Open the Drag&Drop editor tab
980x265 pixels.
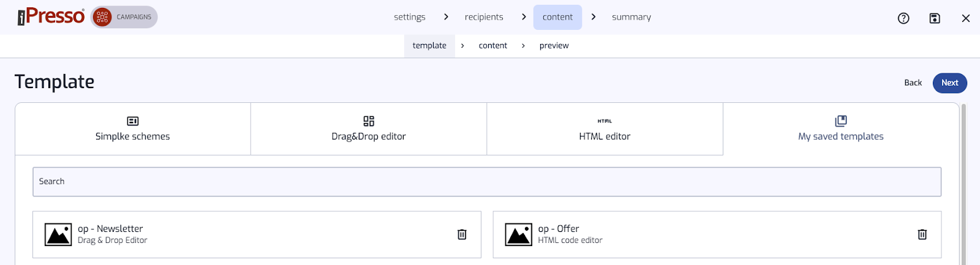[369, 129]
